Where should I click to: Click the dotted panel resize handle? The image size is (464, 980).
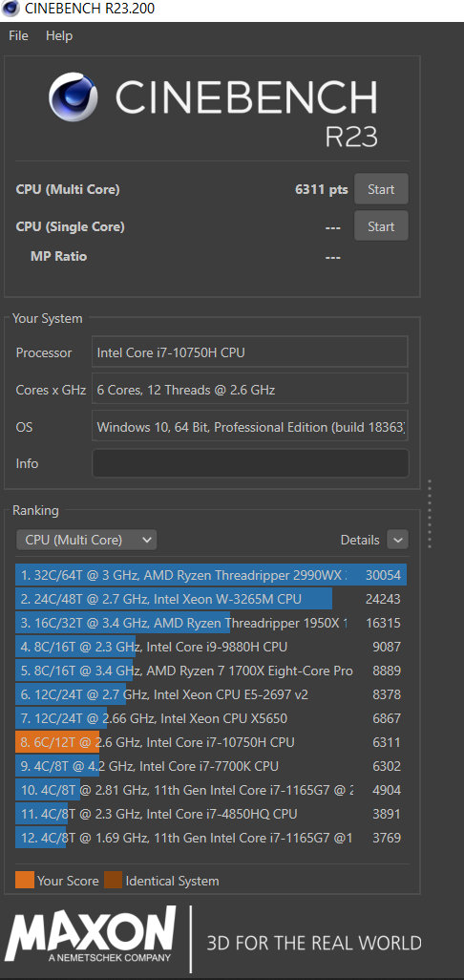click(x=430, y=514)
